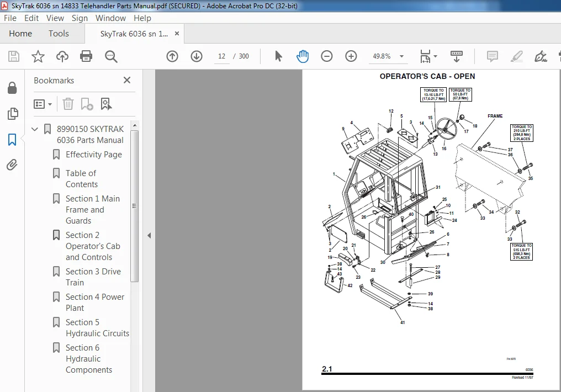
Task: Delete selected bookmark with trash icon
Action: click(68, 104)
